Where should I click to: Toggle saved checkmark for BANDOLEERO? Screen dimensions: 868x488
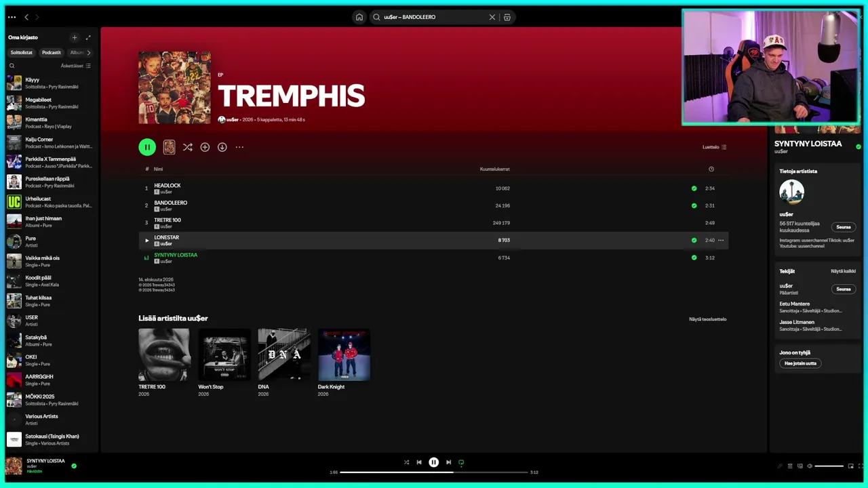(x=694, y=205)
